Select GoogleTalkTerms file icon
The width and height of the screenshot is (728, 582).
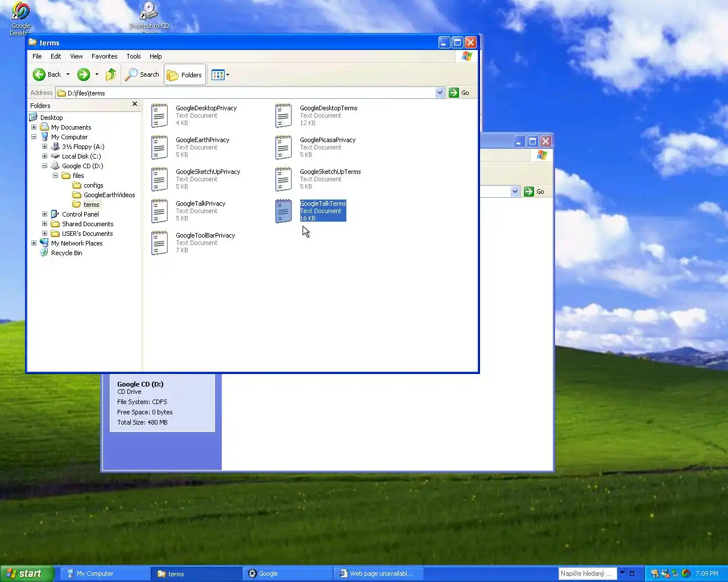283,211
